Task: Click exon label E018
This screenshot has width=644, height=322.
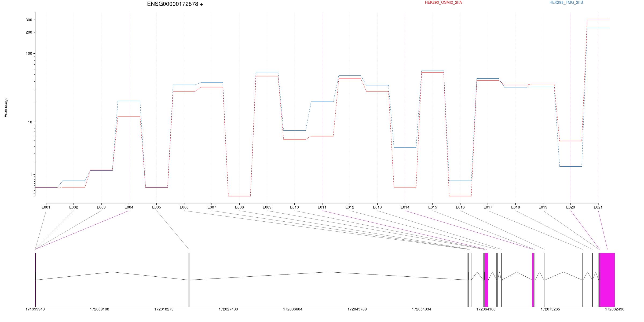Action: [x=515, y=207]
